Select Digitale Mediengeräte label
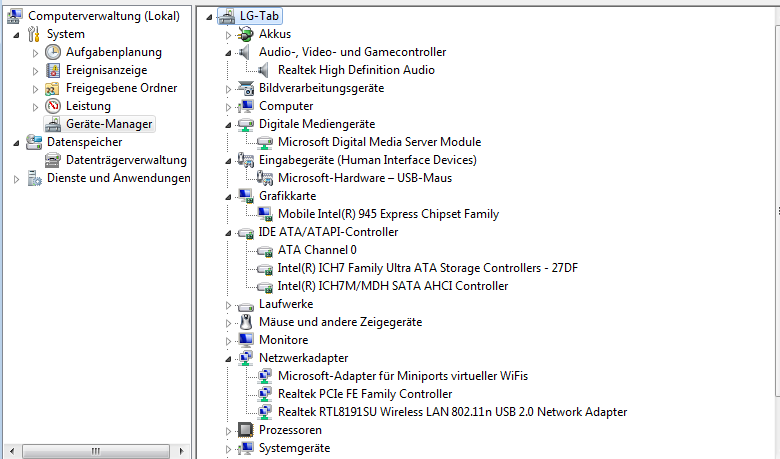Viewport: 780px width, 459px height. [317, 124]
